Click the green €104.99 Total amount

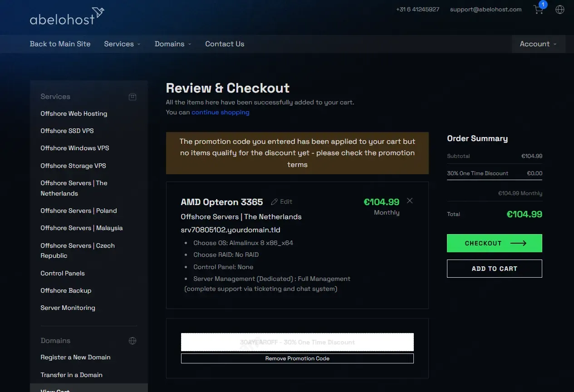coord(524,214)
